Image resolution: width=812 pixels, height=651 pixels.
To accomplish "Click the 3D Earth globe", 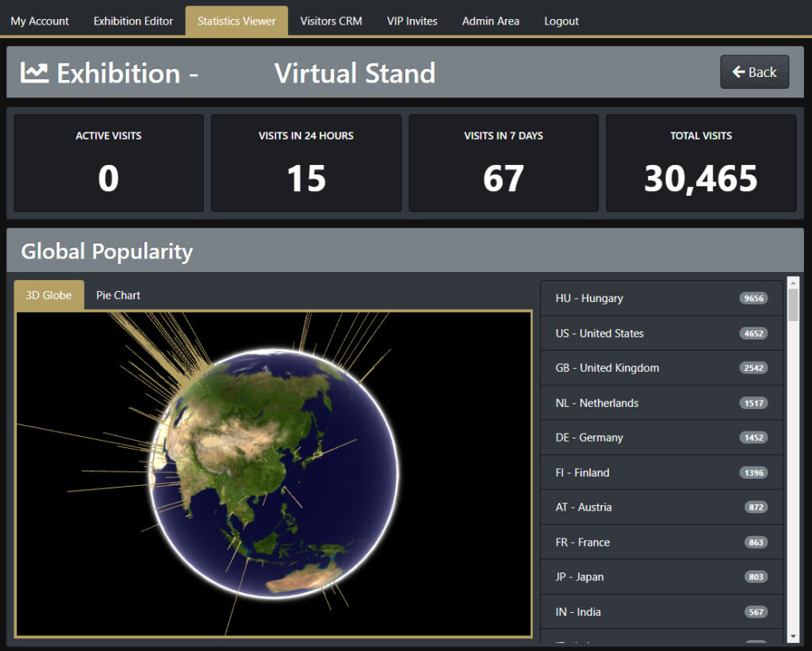I will [274, 473].
